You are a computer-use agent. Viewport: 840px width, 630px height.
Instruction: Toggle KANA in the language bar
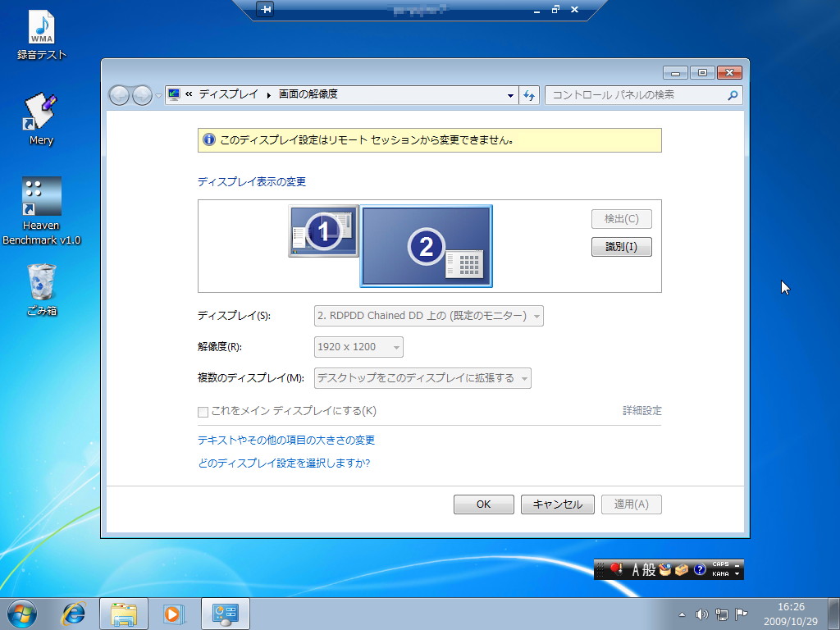(x=720, y=573)
